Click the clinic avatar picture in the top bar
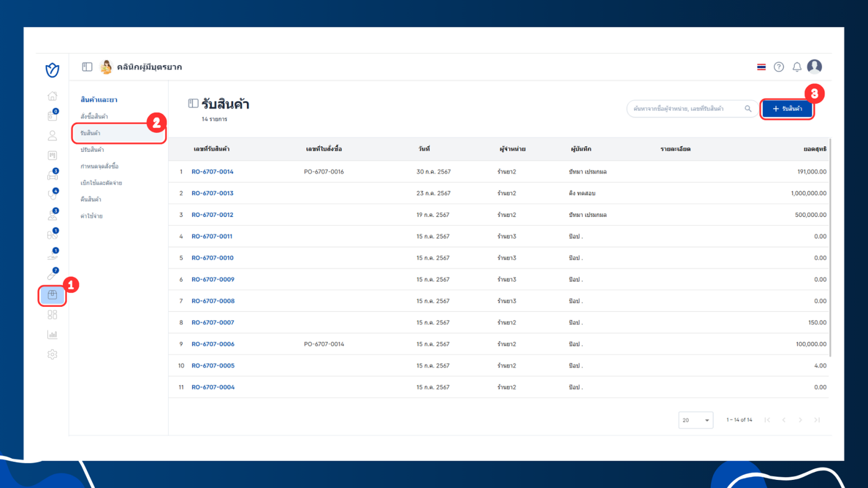This screenshot has height=488, width=868. point(106,67)
